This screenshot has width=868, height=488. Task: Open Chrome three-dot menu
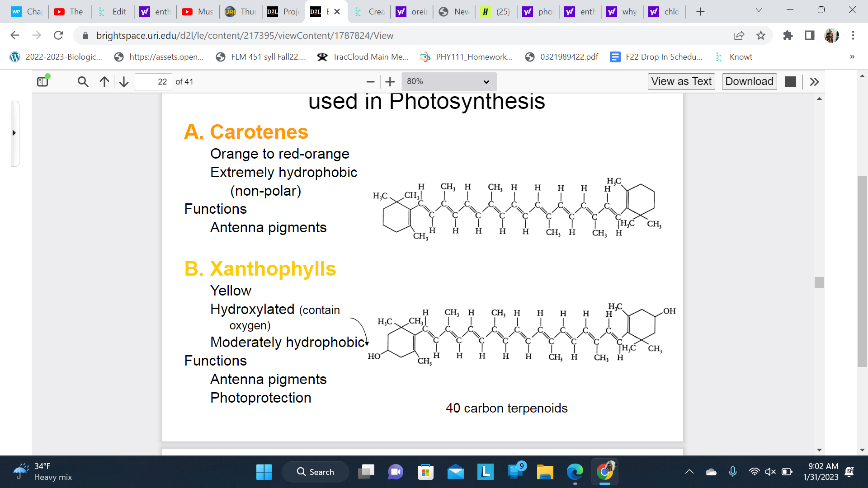click(853, 35)
